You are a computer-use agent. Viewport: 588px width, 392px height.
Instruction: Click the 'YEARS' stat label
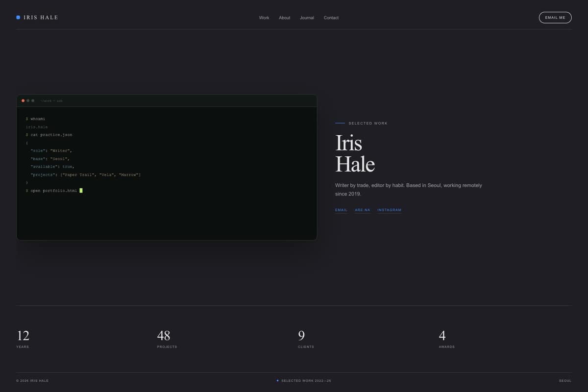click(x=23, y=347)
